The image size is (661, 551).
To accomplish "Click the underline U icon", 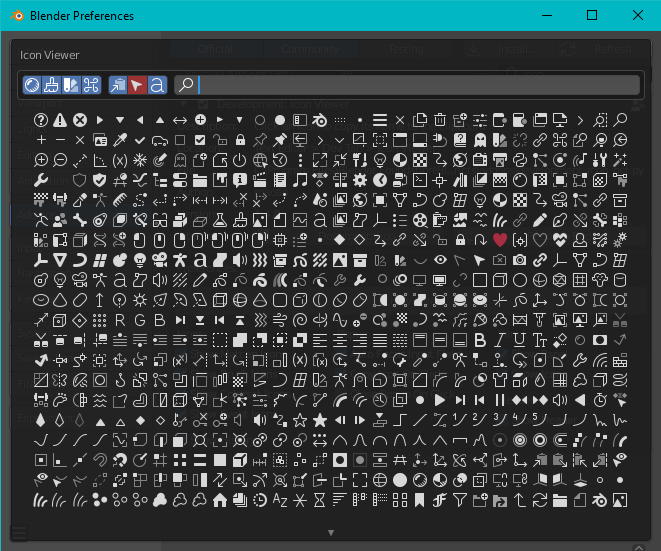I will pos(520,340).
